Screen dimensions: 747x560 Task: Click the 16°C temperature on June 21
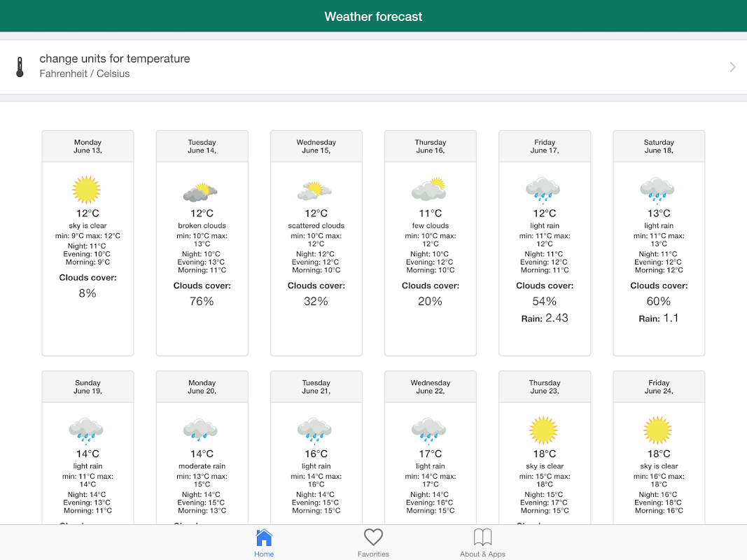tap(316, 454)
